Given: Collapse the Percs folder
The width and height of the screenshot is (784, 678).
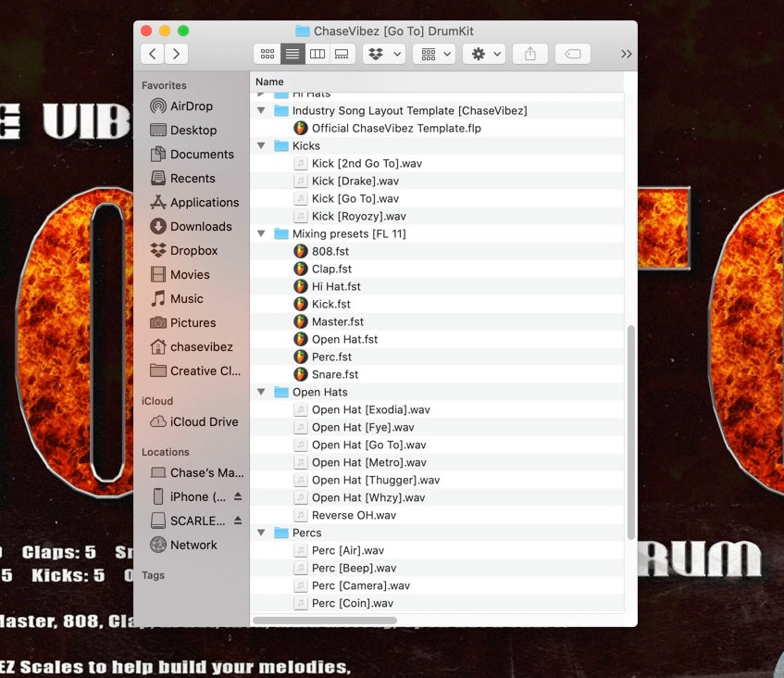Looking at the screenshot, I should point(261,533).
